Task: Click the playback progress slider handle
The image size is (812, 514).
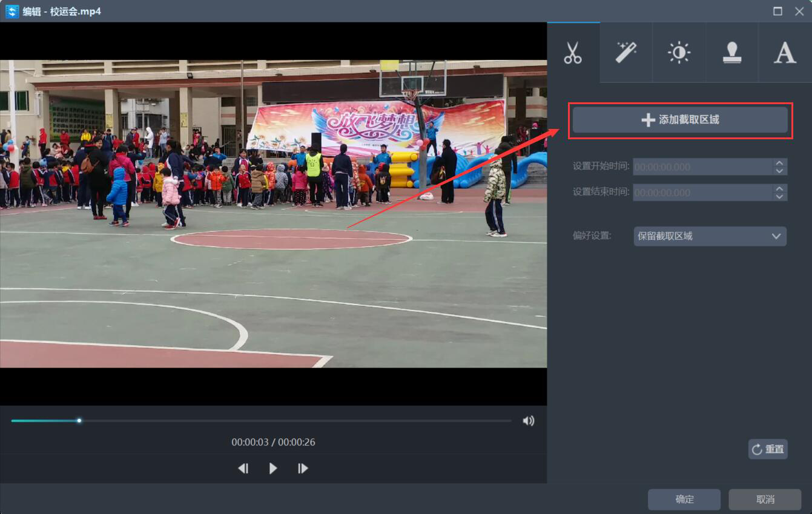Action: tap(79, 421)
